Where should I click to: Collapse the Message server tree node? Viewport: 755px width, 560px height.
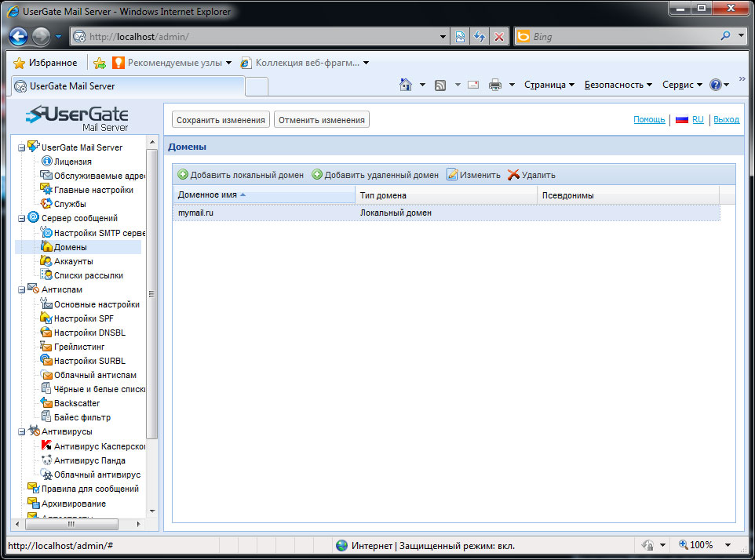[x=21, y=218]
